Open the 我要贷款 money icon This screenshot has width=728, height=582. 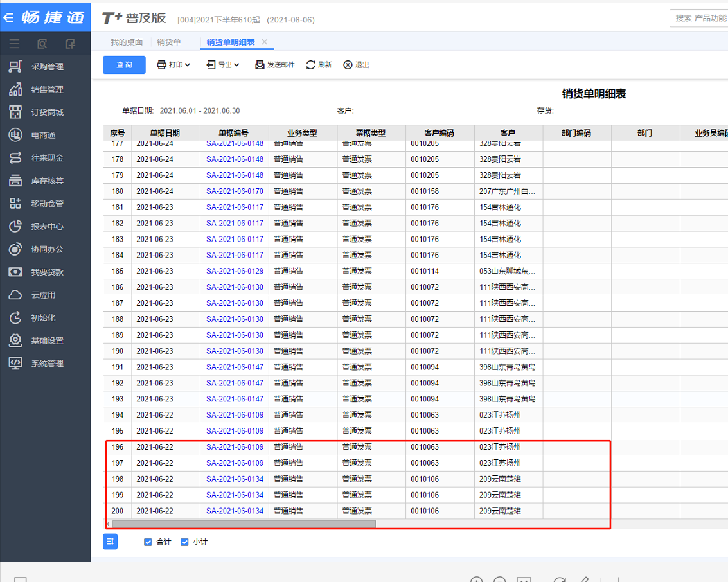15,272
